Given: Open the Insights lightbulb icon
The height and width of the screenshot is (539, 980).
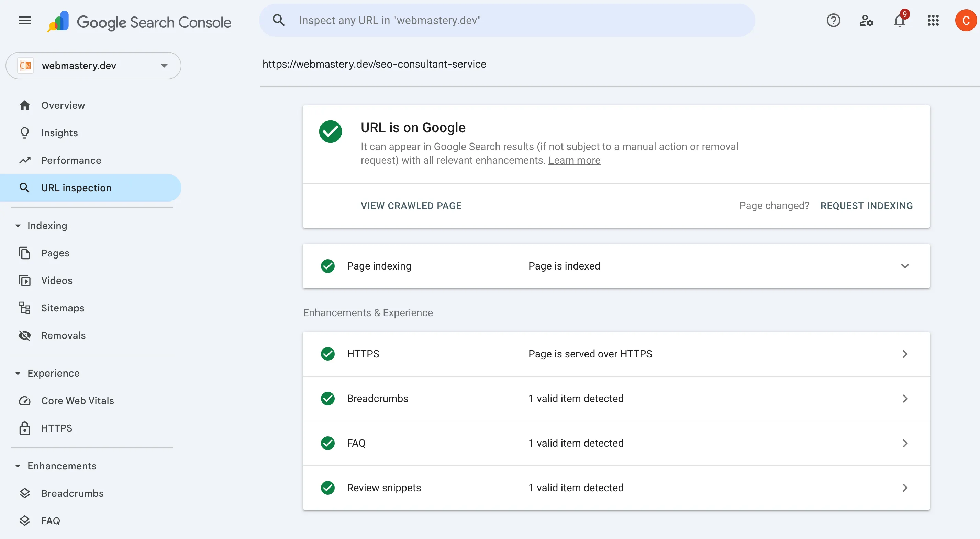Looking at the screenshot, I should tap(25, 133).
